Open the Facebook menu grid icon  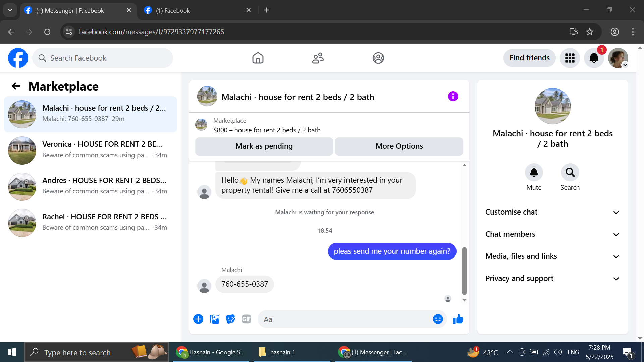[x=570, y=58]
